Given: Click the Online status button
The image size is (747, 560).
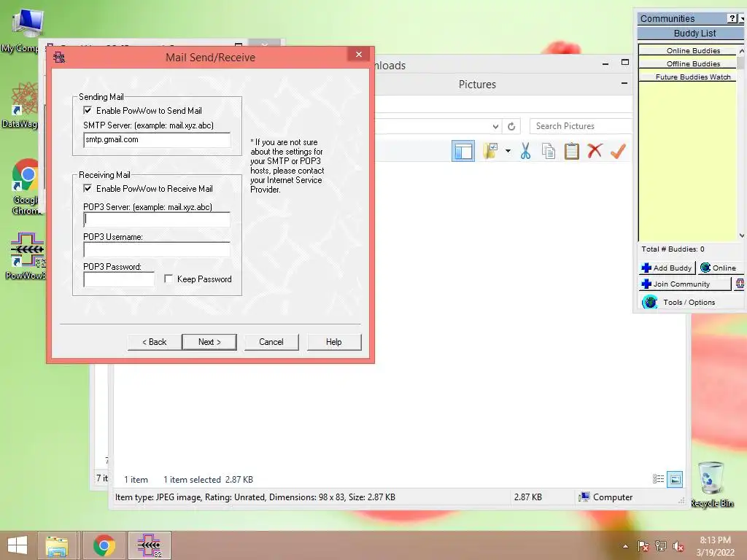Looking at the screenshot, I should pos(720,268).
